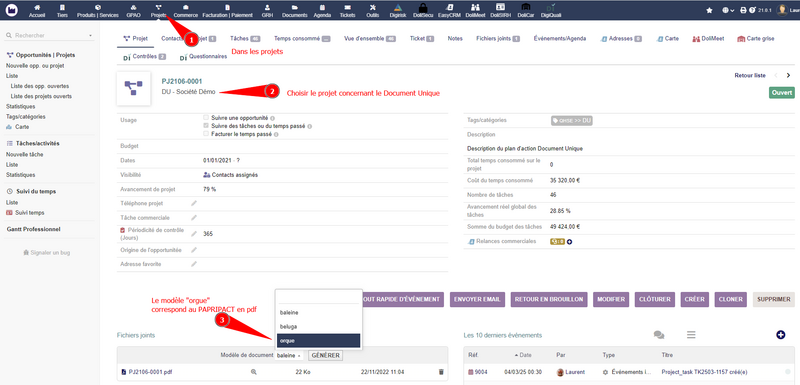Screen dimensions: 800x385
Task: Open the Notes tab
Action: 455,38
